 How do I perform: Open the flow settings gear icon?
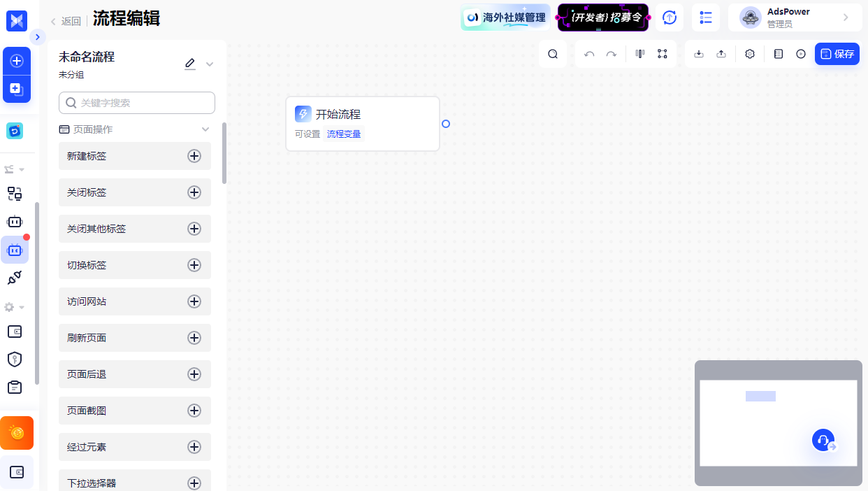point(749,53)
